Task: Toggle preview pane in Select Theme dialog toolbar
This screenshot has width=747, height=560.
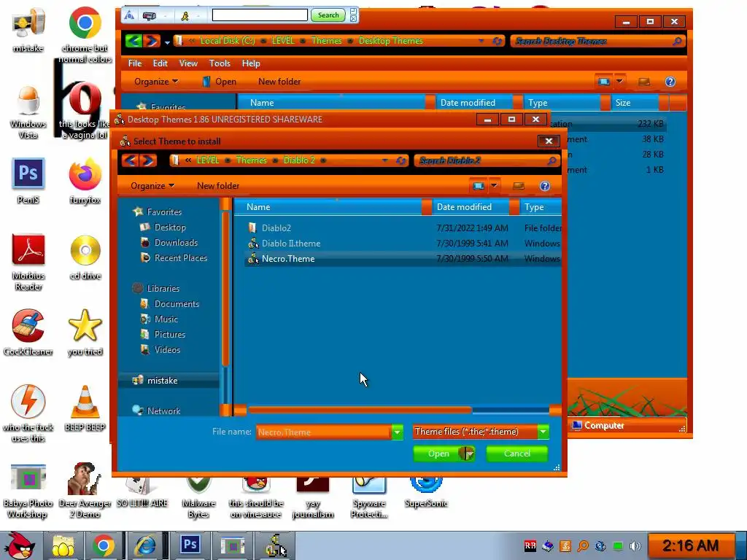Action: point(519,186)
